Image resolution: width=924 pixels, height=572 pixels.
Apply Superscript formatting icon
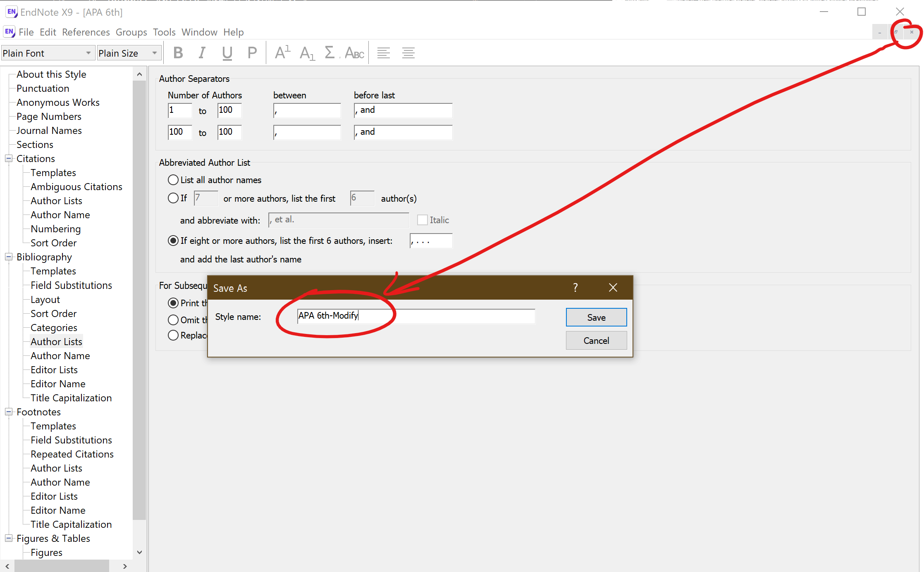click(x=283, y=53)
